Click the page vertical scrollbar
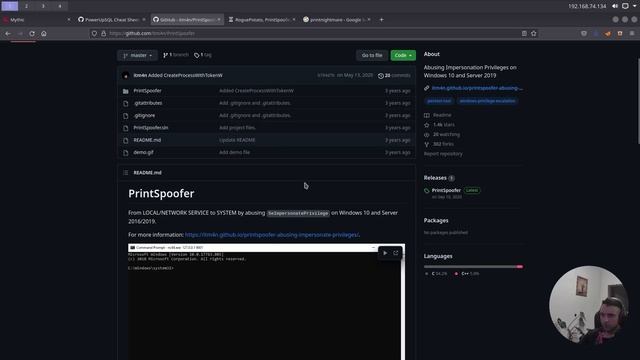The width and height of the screenshot is (640, 360). [638, 101]
